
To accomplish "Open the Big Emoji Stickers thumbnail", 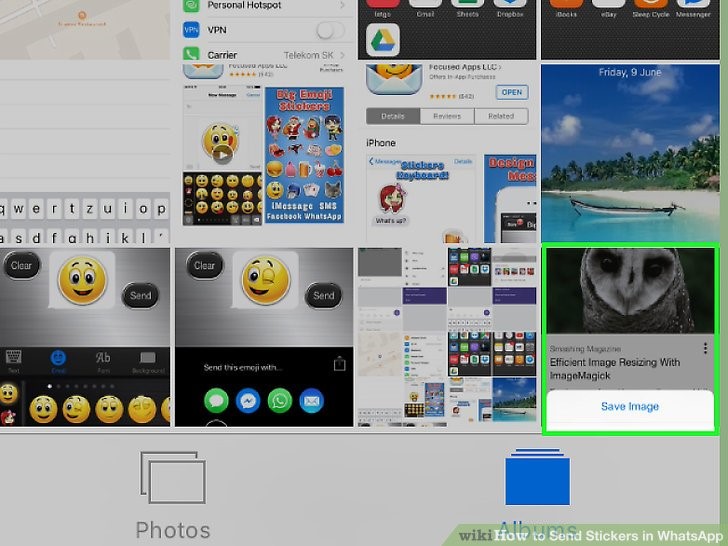I will click(x=264, y=153).
